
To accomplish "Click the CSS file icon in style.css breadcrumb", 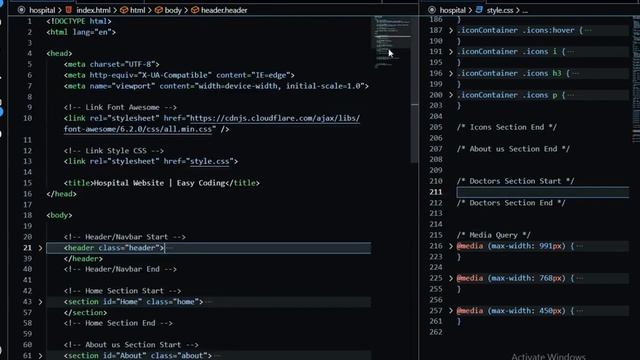I will 479,10.
